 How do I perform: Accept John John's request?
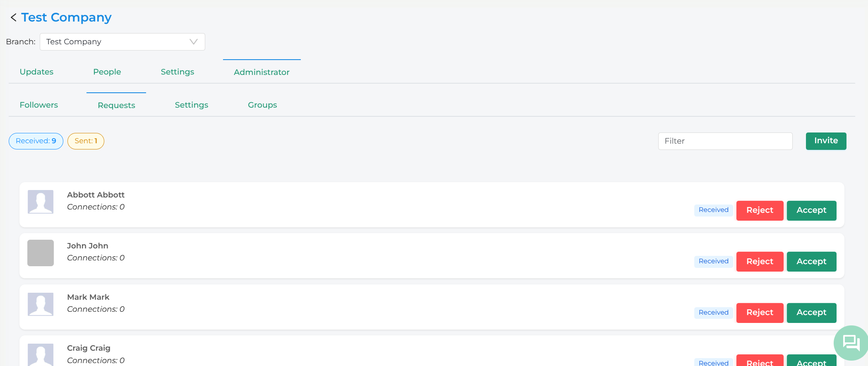pos(811,262)
